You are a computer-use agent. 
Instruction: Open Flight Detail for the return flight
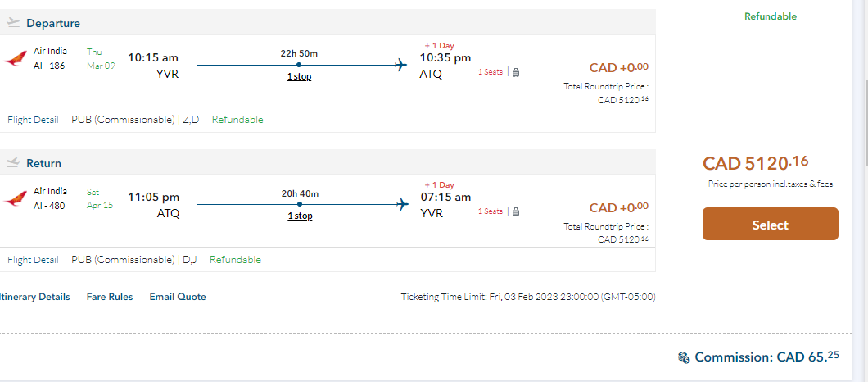[31, 260]
